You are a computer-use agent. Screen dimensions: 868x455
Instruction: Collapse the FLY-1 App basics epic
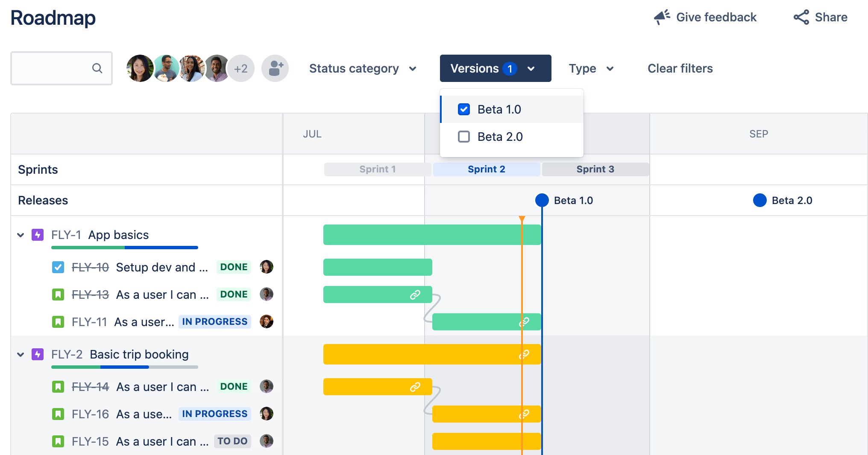tap(20, 234)
